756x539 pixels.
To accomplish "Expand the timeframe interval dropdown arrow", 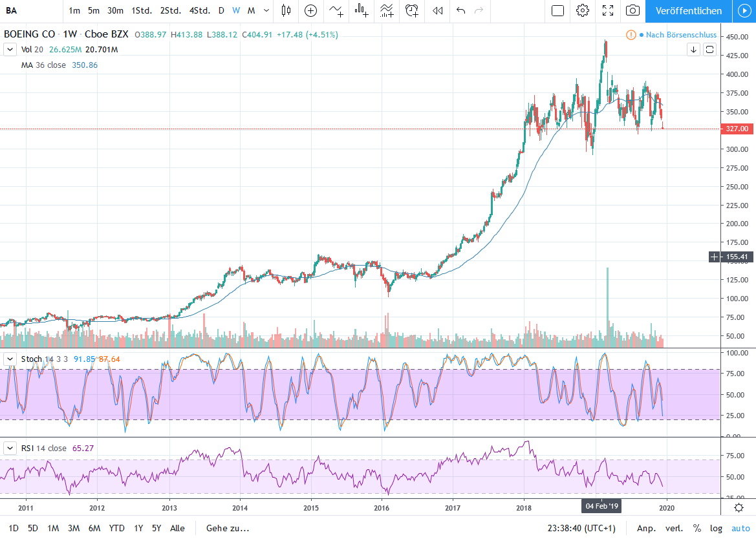I will click(x=266, y=10).
